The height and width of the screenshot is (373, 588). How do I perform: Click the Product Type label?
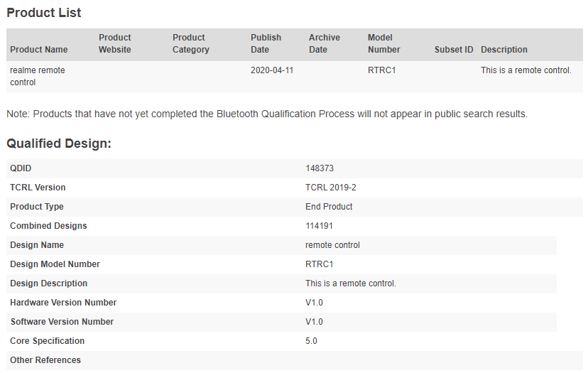coord(37,206)
